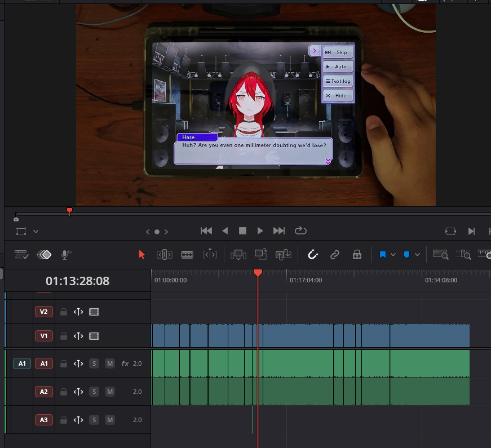Image resolution: width=491 pixels, height=448 pixels.
Task: Disable the V1 video track
Action: click(x=94, y=336)
